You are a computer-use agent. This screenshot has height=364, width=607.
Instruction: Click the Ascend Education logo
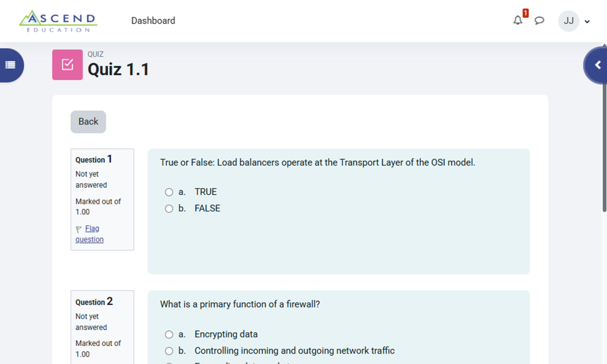pyautogui.click(x=58, y=21)
